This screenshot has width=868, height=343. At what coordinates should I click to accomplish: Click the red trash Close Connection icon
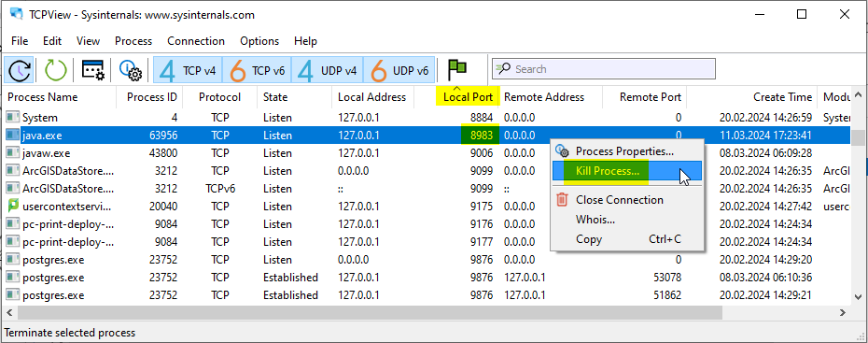pyautogui.click(x=562, y=199)
